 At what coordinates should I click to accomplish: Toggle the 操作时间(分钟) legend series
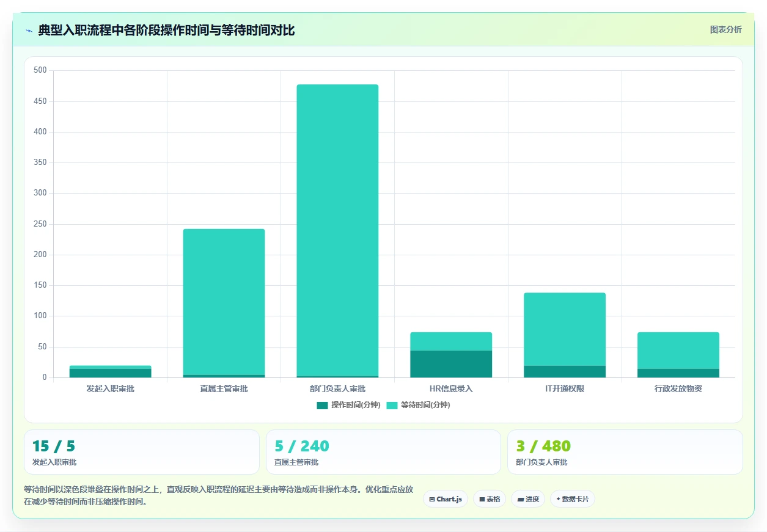pyautogui.click(x=349, y=405)
